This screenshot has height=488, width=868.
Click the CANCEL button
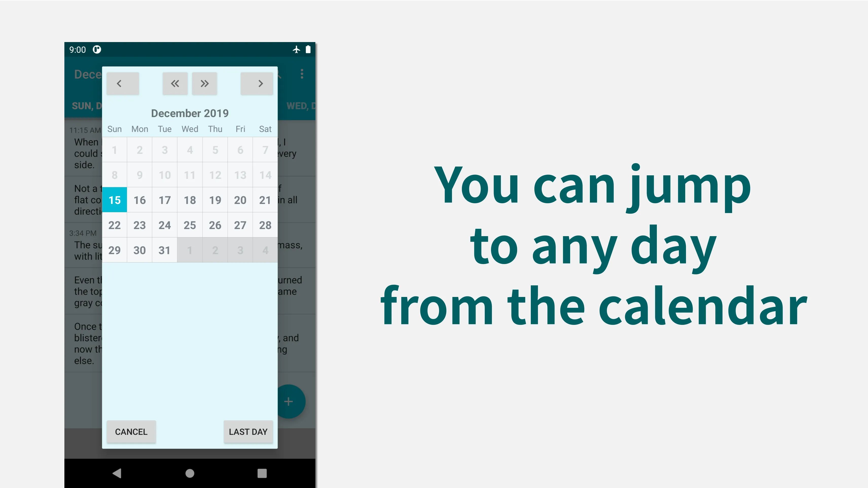click(131, 431)
